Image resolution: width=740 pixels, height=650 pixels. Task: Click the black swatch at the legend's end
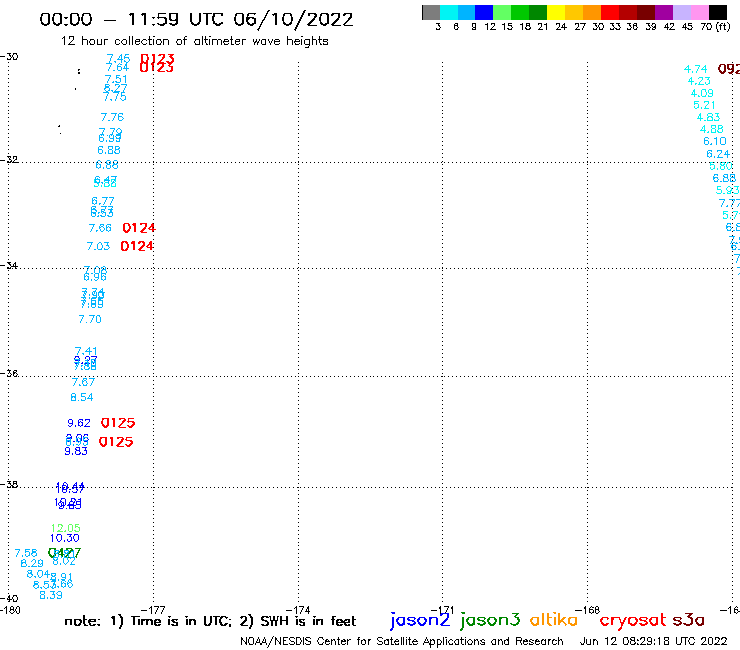[717, 12]
